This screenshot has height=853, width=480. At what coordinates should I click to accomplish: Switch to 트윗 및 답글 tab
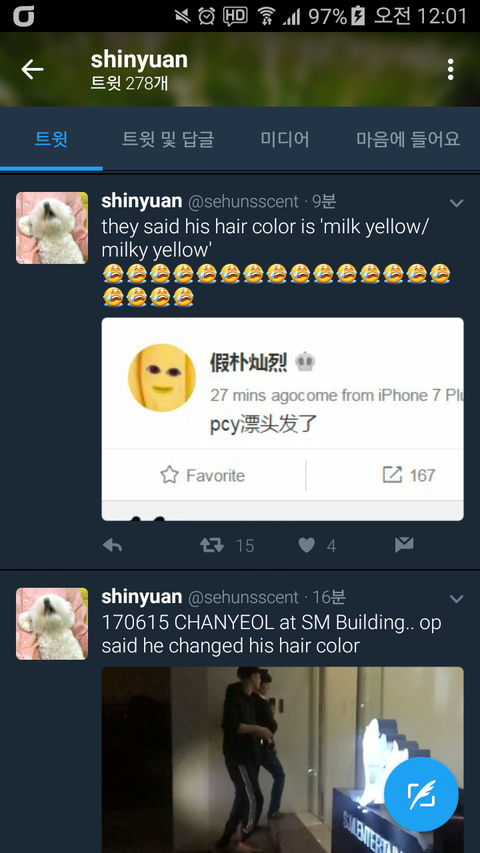(x=168, y=139)
